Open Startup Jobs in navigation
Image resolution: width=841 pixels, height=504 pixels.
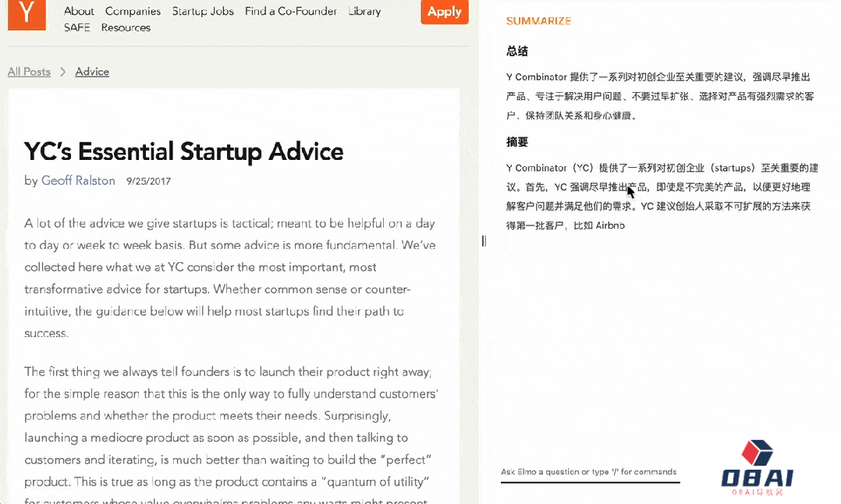point(203,11)
